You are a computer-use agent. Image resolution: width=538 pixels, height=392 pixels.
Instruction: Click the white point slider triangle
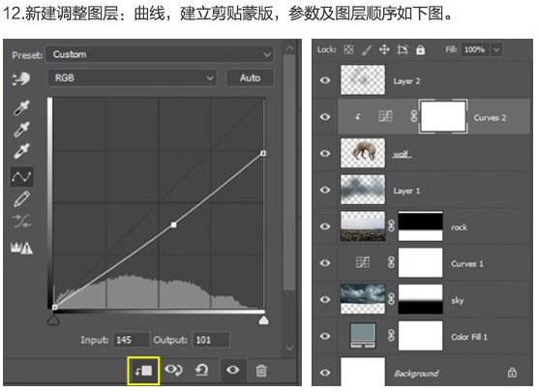tap(263, 320)
